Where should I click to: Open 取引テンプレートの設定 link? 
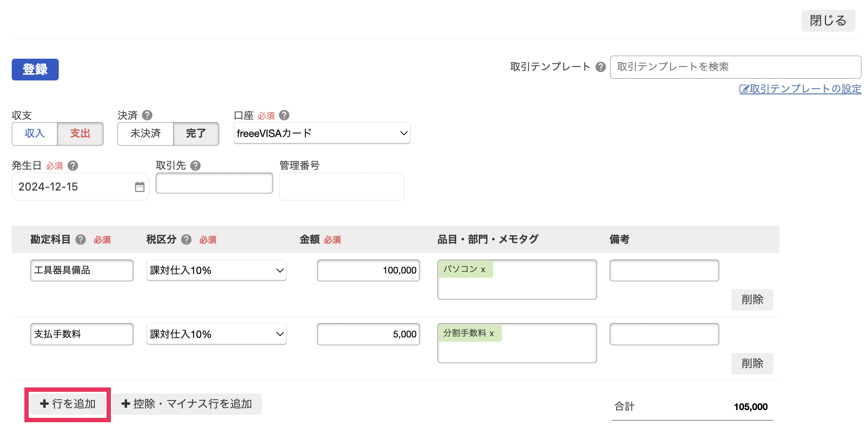(x=800, y=89)
